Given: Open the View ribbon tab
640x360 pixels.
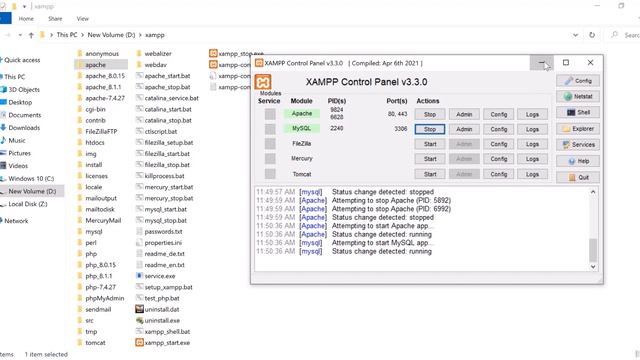Looking at the screenshot, I should [82, 19].
